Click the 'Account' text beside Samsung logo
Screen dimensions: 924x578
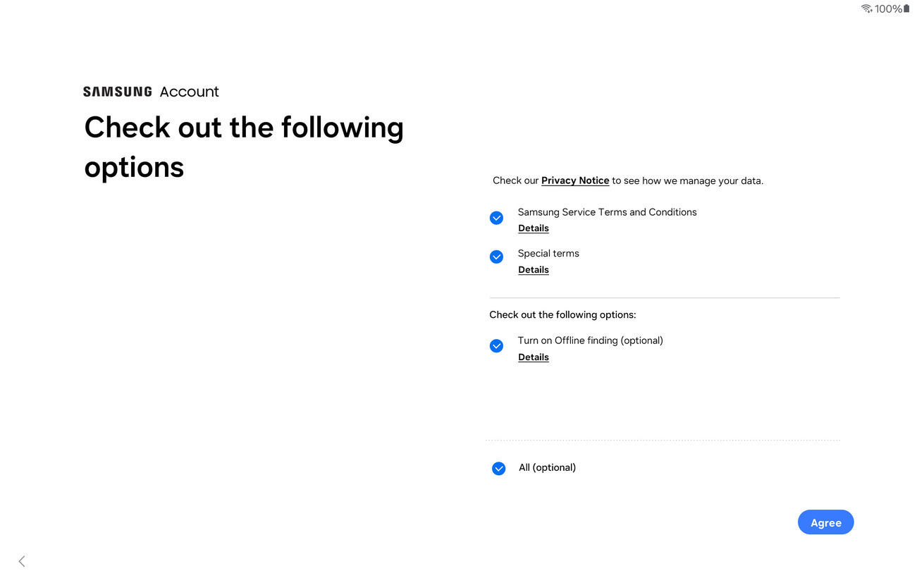[189, 92]
